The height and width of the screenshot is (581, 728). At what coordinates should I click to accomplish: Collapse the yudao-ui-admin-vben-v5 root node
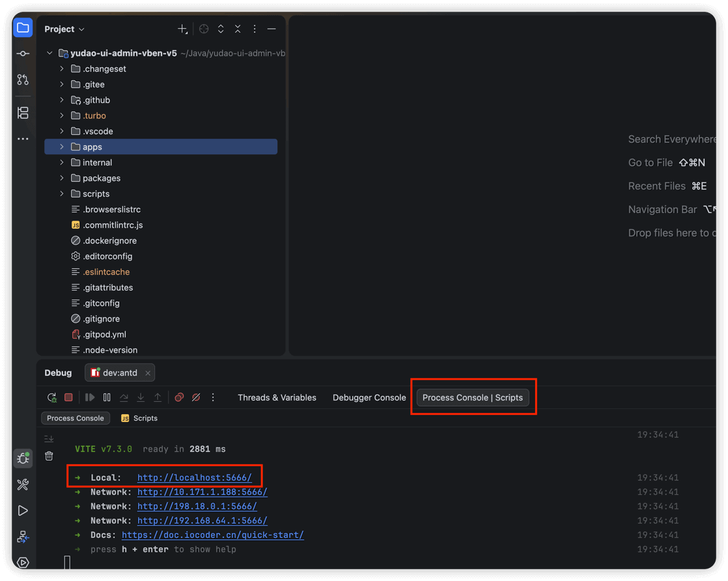click(x=49, y=53)
